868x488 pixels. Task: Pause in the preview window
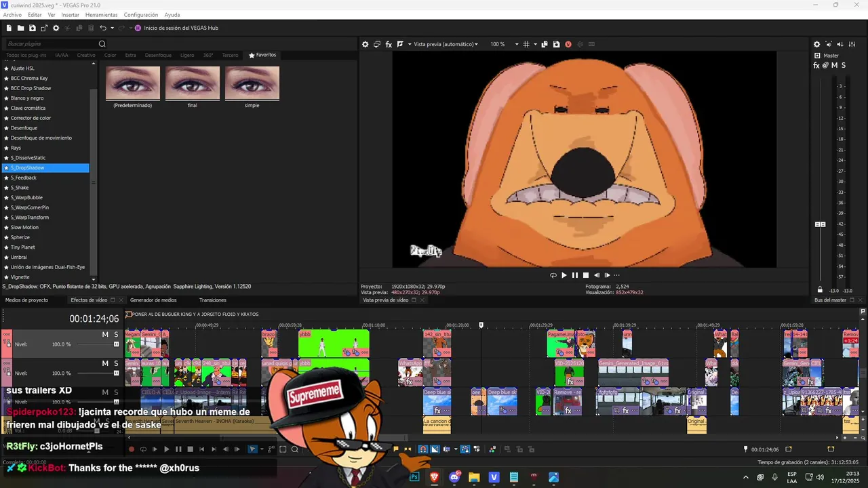(x=575, y=275)
